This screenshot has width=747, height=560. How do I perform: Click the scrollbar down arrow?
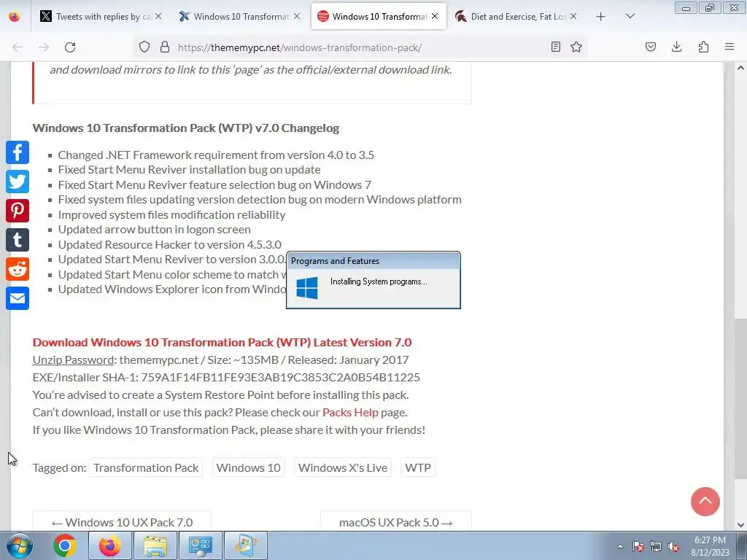740,525
